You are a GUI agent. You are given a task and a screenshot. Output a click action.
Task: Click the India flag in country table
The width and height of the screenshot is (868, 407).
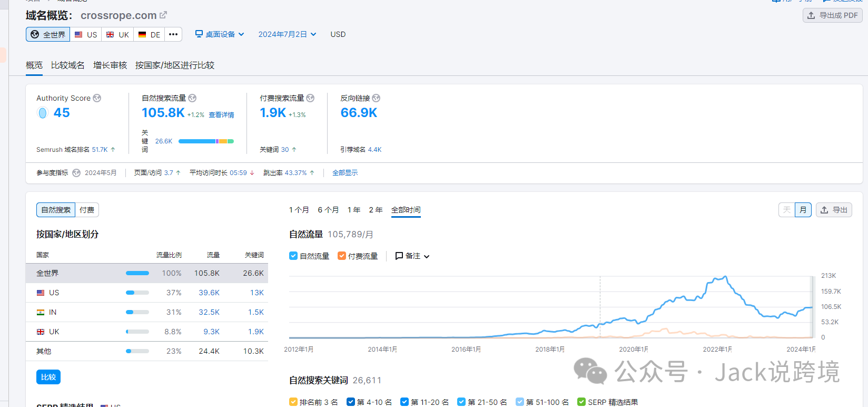click(x=41, y=312)
